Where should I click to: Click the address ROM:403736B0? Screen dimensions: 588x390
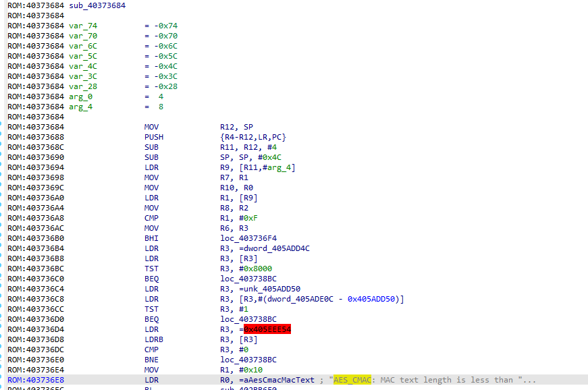[36, 238]
